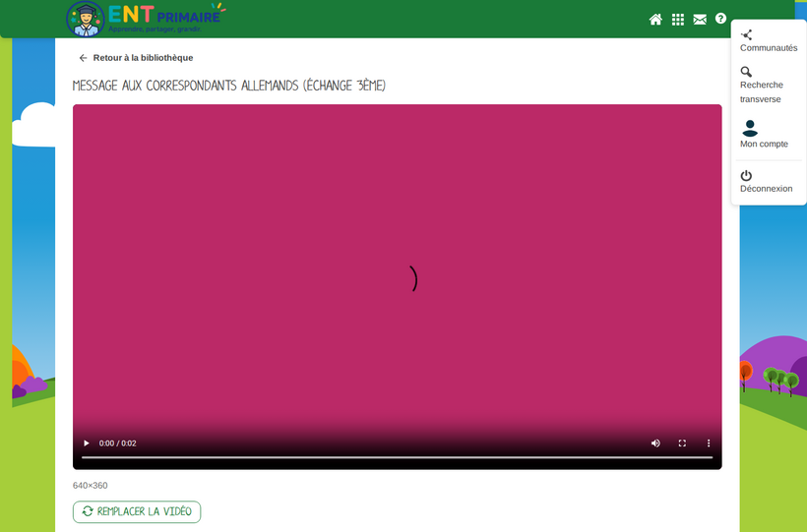Screen dimensions: 807x532
Task: Click the 0:00 / 0:02 time display
Action: 117,443
